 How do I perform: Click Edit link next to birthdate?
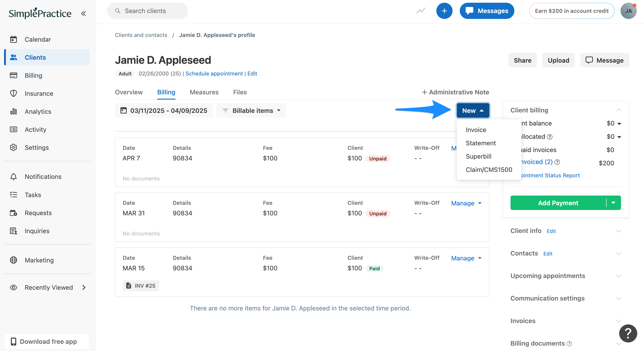(252, 73)
